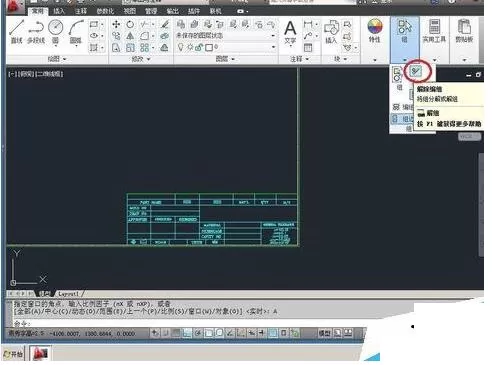Open the Properties (特性) color wheel panel
Viewport: 492px width, 365px height.
pyautogui.click(x=375, y=30)
